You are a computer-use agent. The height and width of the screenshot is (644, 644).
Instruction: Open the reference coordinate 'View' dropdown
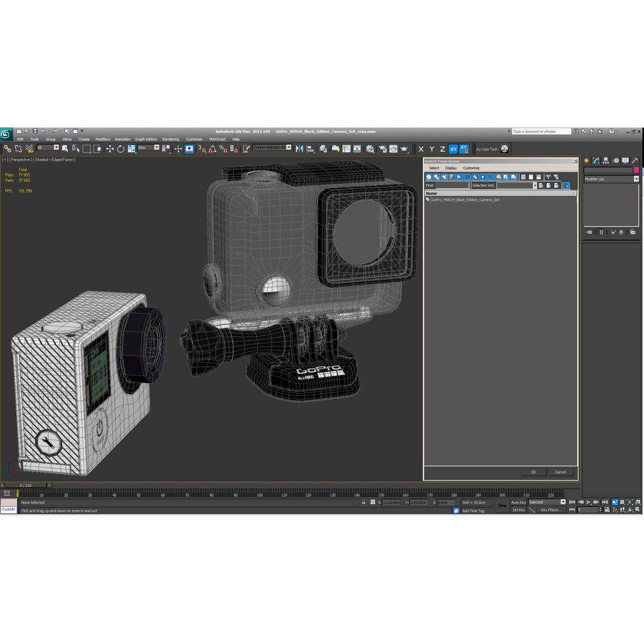156,147
